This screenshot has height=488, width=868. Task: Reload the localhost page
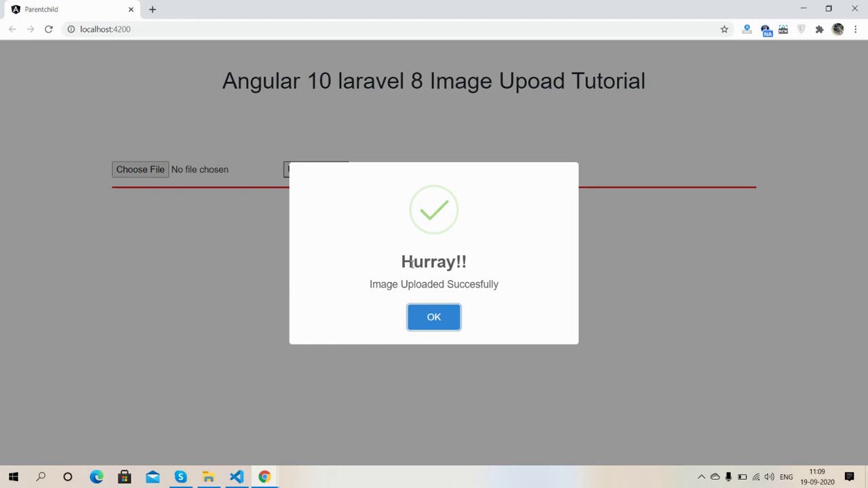(x=49, y=29)
